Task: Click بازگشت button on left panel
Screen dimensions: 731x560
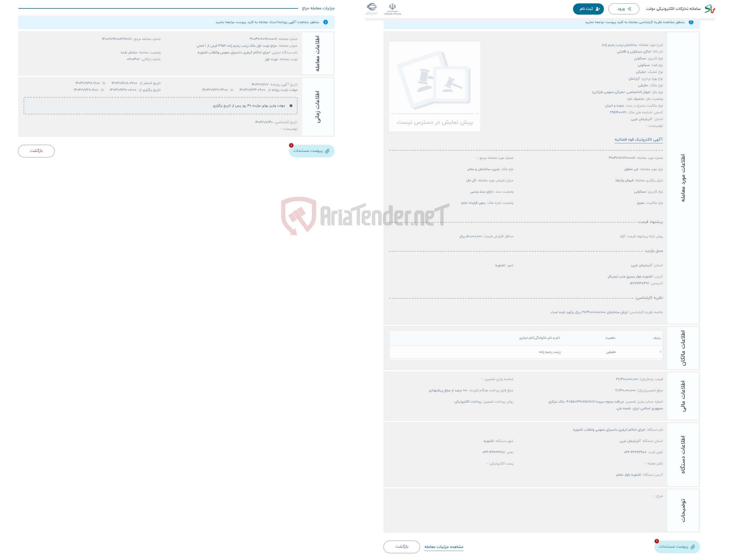Action: coord(37,151)
